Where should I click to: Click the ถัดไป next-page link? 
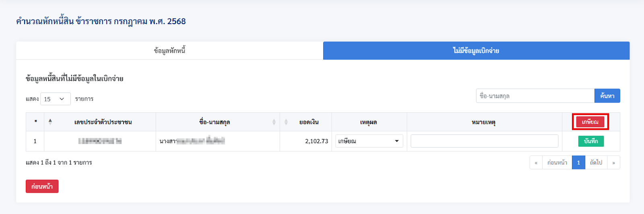click(596, 163)
